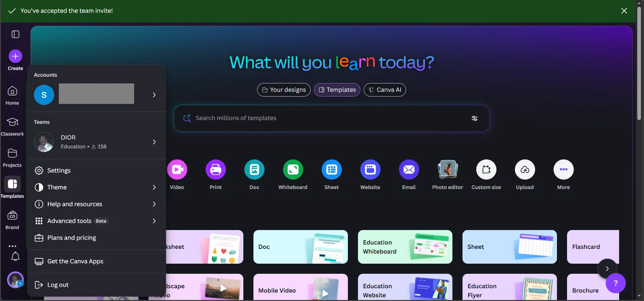Screen dimensions: 644x301
Task: Create a new Video design
Action: 177,170
